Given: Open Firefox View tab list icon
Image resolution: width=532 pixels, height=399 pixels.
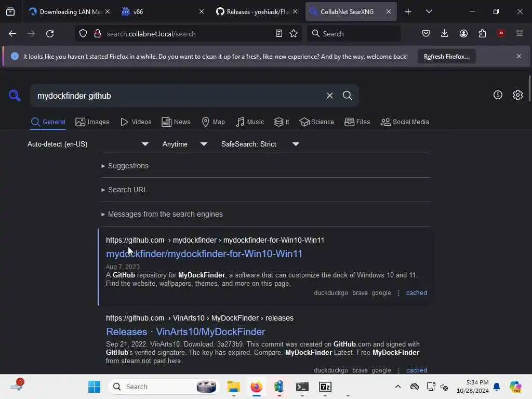Looking at the screenshot, I should [x=10, y=11].
